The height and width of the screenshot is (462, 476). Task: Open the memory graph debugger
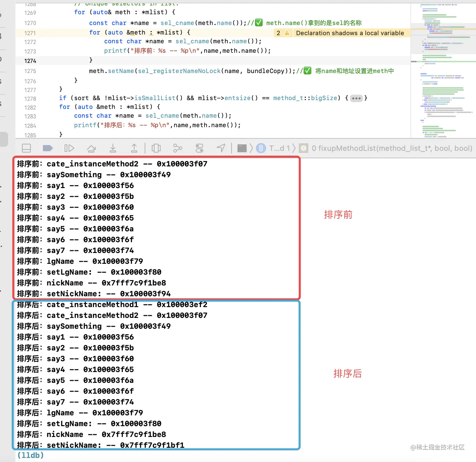[177, 148]
